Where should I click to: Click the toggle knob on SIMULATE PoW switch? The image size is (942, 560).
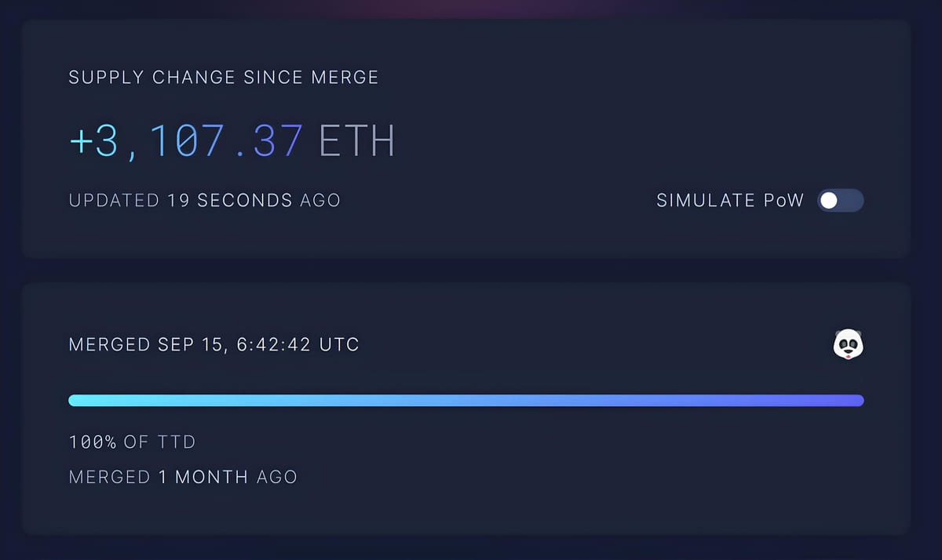(828, 201)
